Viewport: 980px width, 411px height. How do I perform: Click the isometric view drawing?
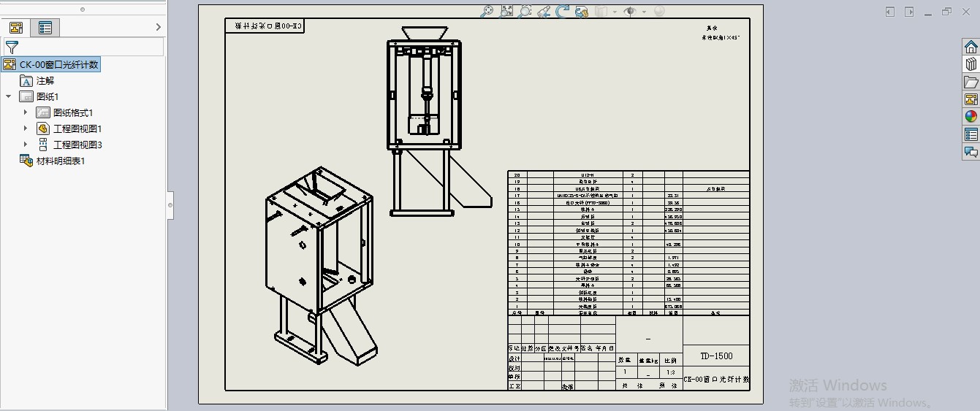coord(322,267)
